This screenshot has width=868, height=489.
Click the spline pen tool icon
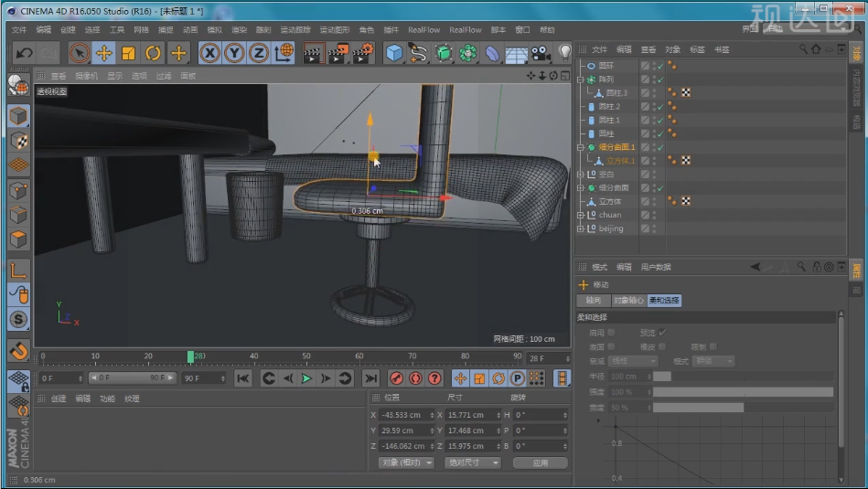419,53
